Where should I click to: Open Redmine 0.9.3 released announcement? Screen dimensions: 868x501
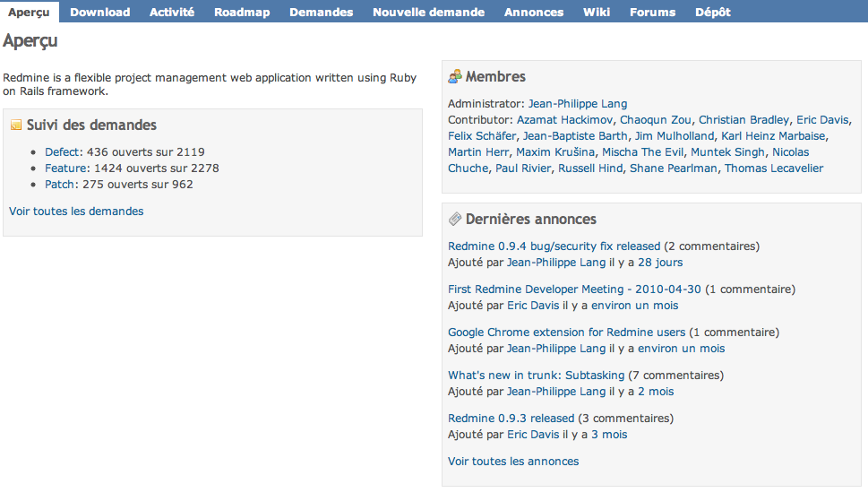[x=511, y=418]
